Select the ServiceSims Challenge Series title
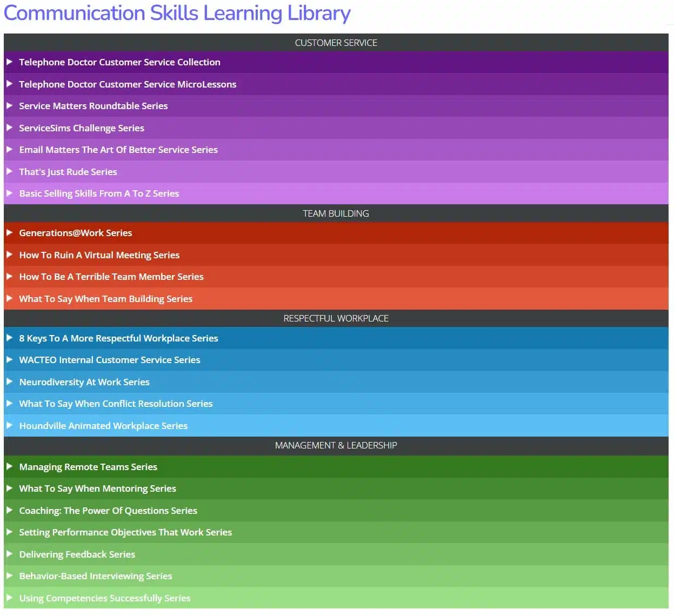 [x=82, y=128]
